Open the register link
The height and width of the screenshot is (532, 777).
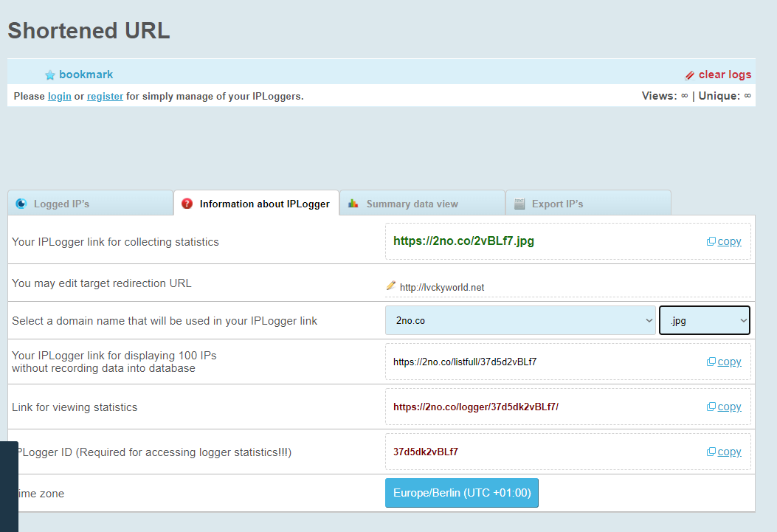105,96
